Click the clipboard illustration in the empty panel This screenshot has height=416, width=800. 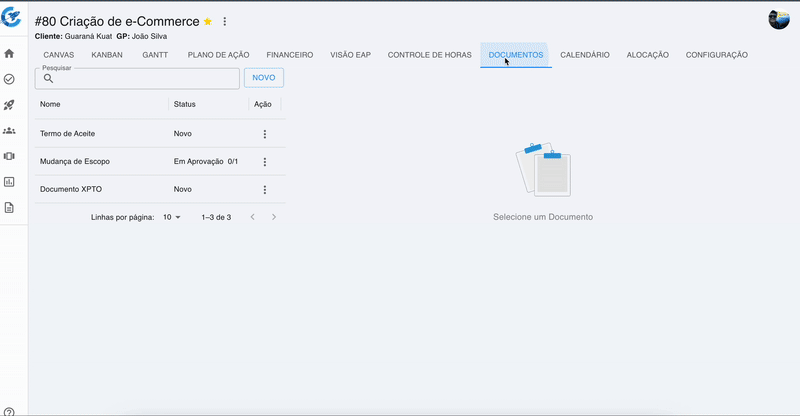[543, 169]
